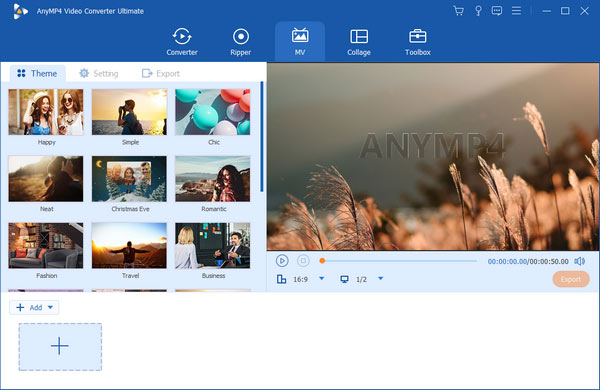Go to the Export tab
This screenshot has width=600, height=390.
coord(161,73)
